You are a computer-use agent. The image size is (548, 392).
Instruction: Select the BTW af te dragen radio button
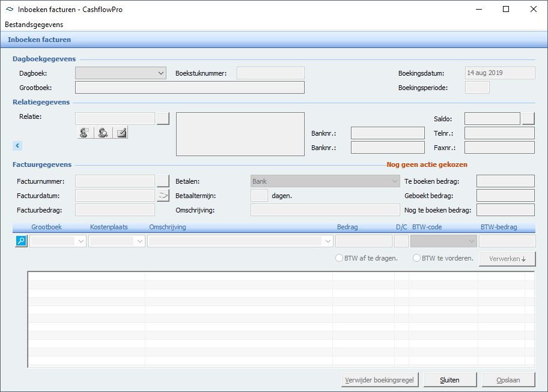[x=339, y=258]
